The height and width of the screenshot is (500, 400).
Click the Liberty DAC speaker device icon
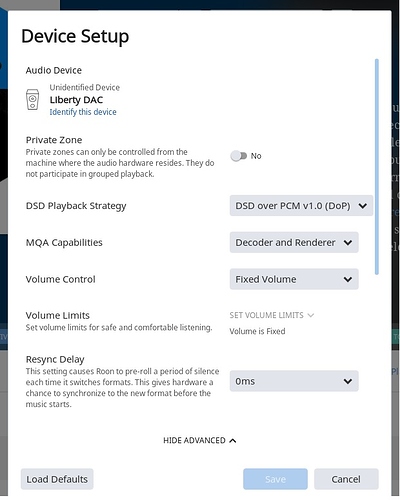point(32,99)
